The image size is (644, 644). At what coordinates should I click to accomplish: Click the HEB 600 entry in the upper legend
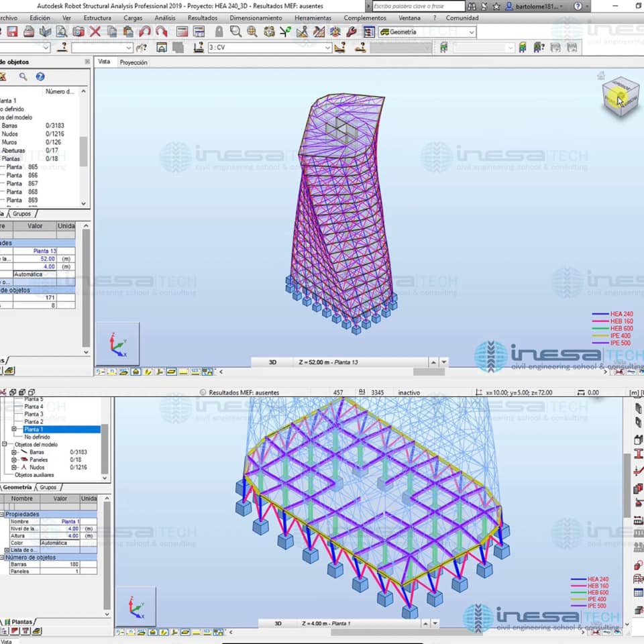612,329
